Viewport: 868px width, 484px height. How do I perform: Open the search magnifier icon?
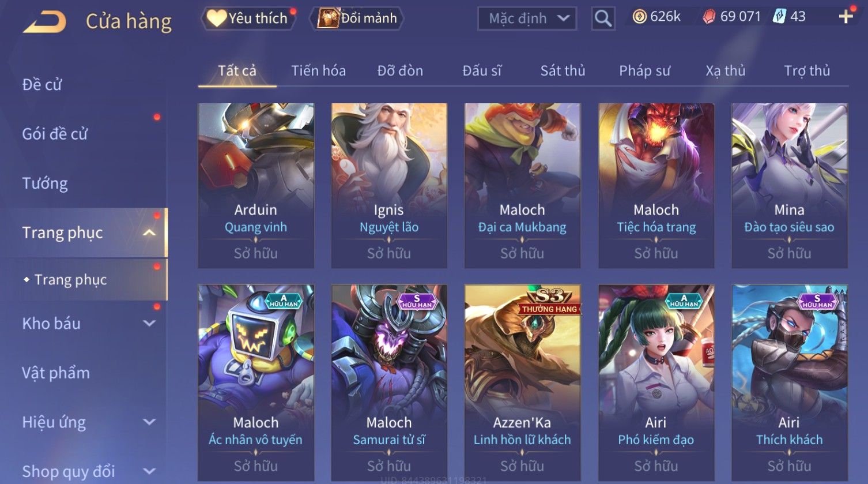(603, 18)
